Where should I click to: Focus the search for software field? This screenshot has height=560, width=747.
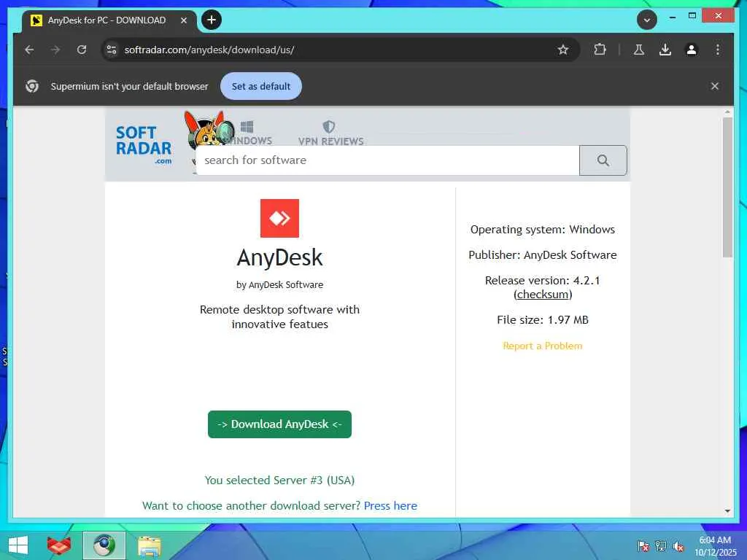tap(387, 160)
